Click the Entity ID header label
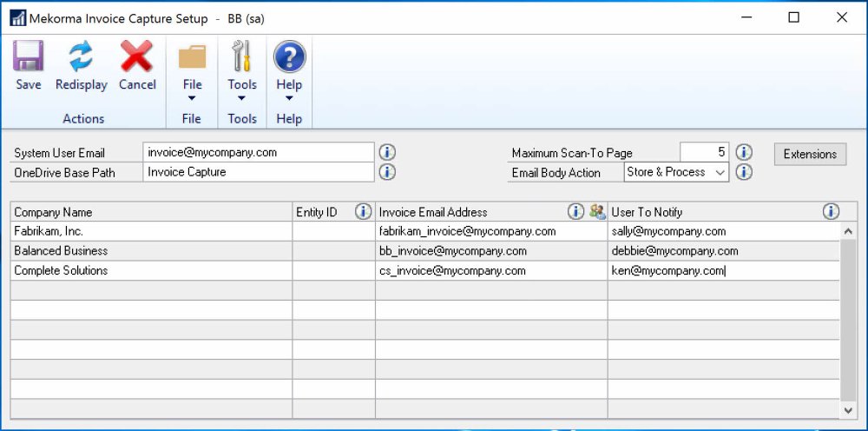The height and width of the screenshot is (431, 868). [316, 212]
